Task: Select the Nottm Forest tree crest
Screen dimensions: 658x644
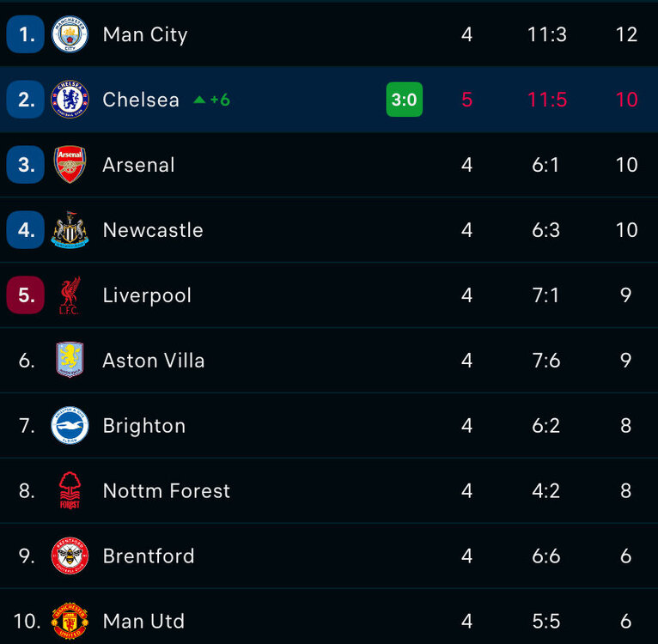Action: (x=70, y=490)
